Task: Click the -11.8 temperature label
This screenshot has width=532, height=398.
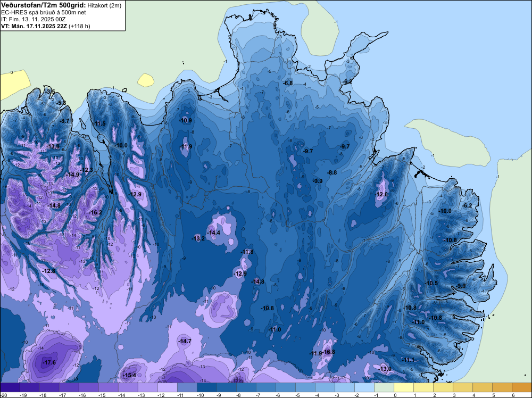Action: 247,252
